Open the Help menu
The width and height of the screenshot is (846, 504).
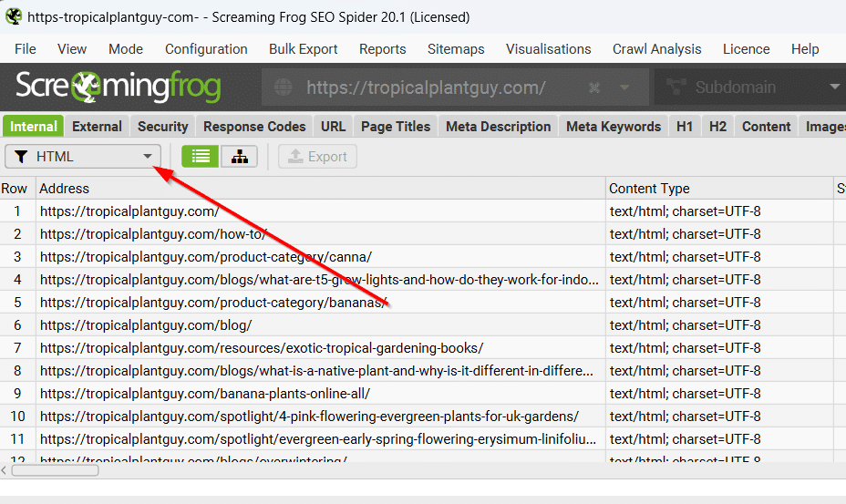click(x=805, y=49)
